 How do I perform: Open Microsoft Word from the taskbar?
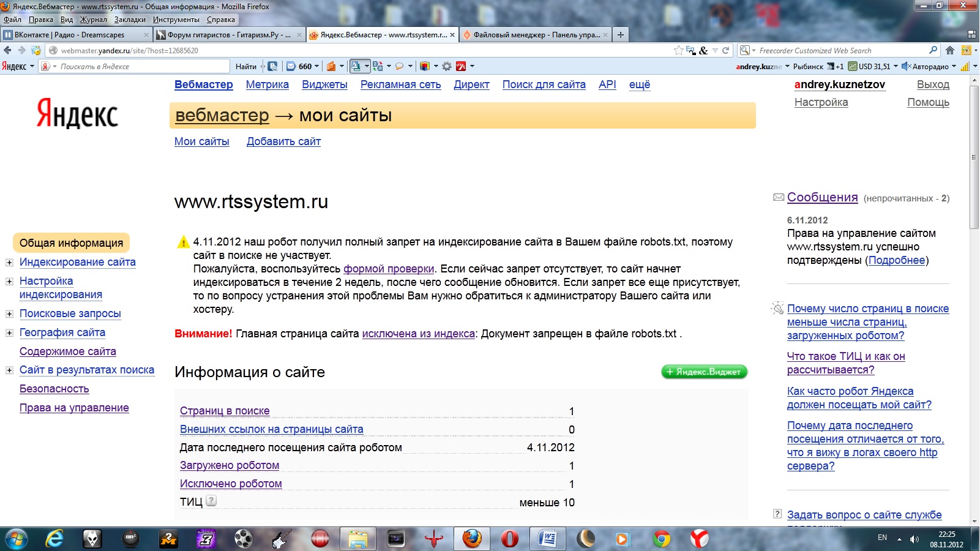pyautogui.click(x=548, y=539)
